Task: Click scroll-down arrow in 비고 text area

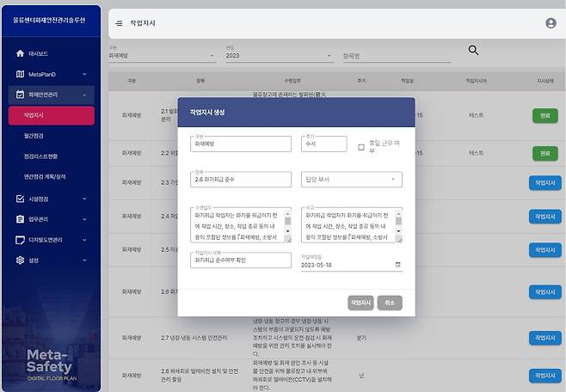Action: pyautogui.click(x=398, y=231)
